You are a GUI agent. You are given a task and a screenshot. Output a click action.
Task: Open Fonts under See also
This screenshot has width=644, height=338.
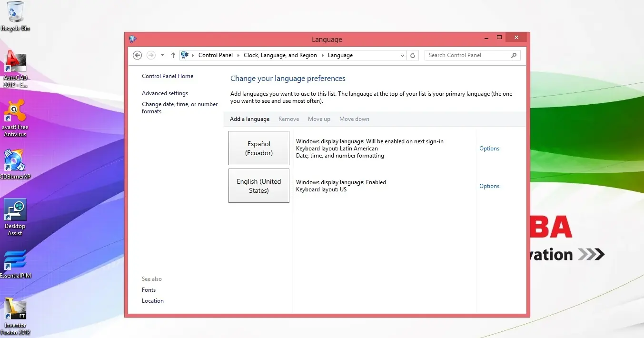[x=149, y=290]
